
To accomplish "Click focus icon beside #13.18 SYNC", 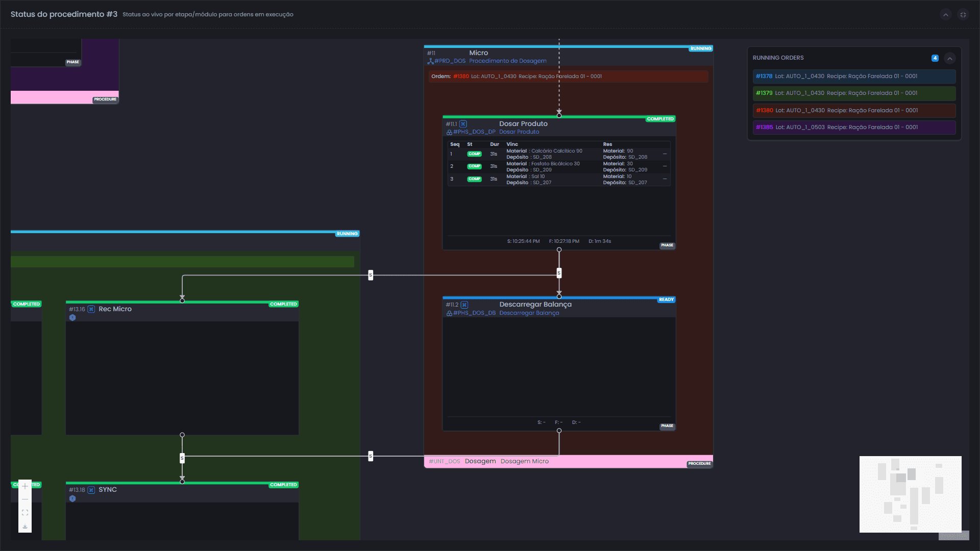I will 91,490.
